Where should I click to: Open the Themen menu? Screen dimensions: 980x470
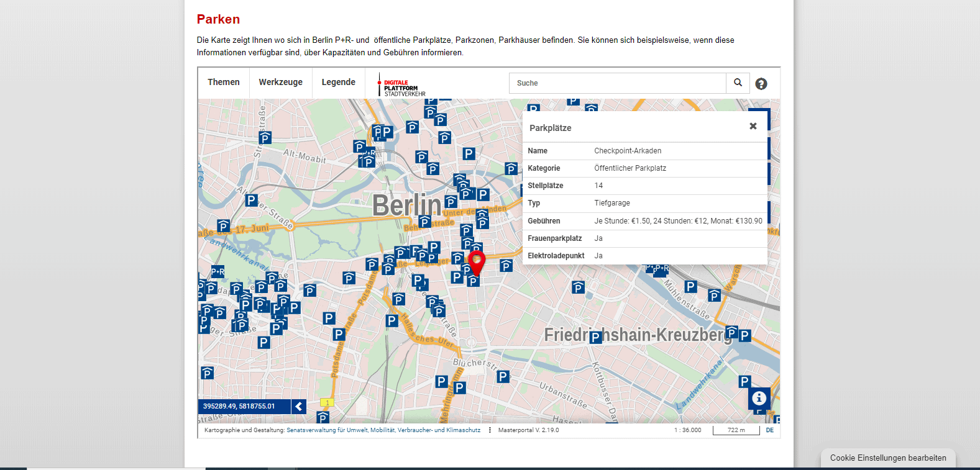[x=224, y=83]
